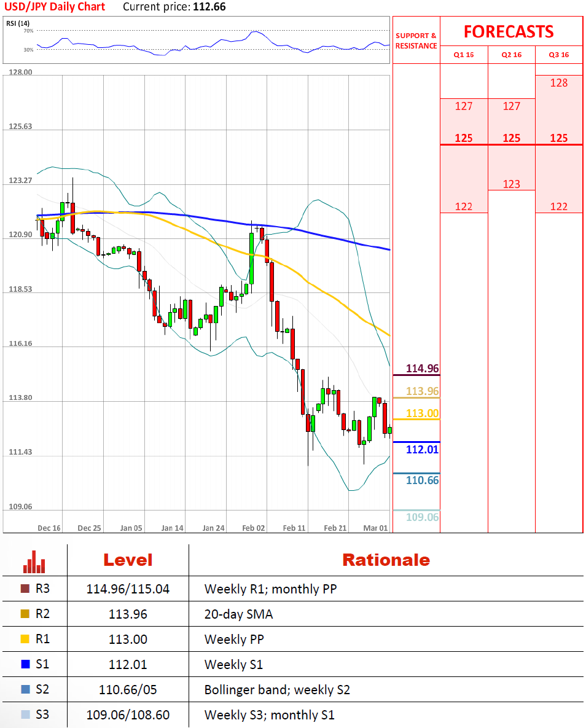586x728 pixels.
Task: Click the Jan 14 date label
Action: [x=172, y=528]
